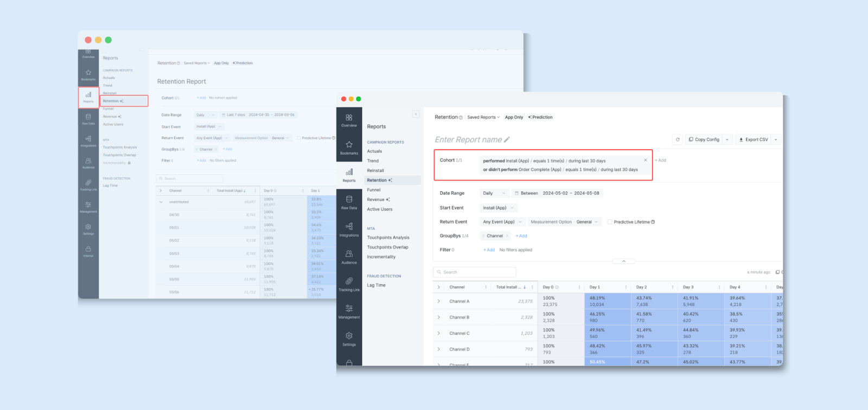
Task: Remove cohort condition with its X button
Action: pos(646,161)
